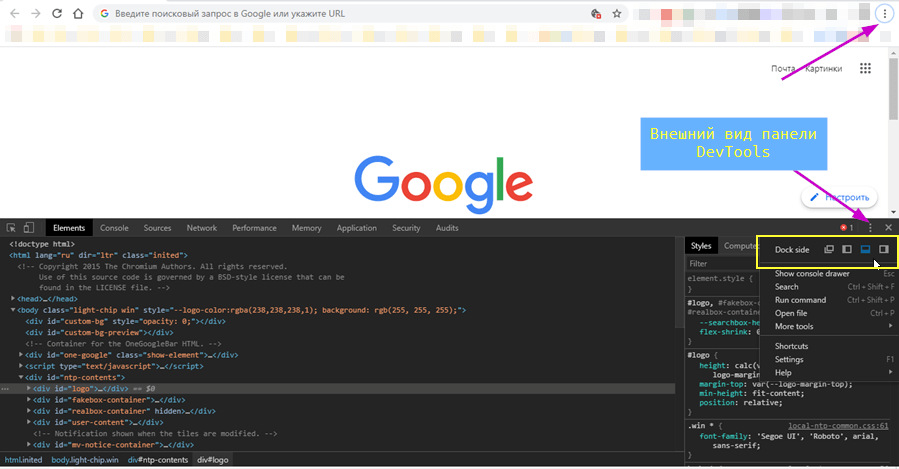The height and width of the screenshot is (469, 899).
Task: Collapse the body element node
Action: coord(13,310)
